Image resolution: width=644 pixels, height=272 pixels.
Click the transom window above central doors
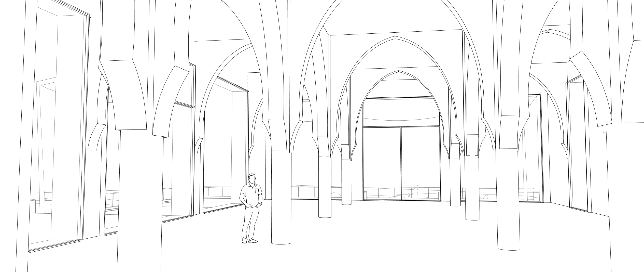click(x=401, y=113)
